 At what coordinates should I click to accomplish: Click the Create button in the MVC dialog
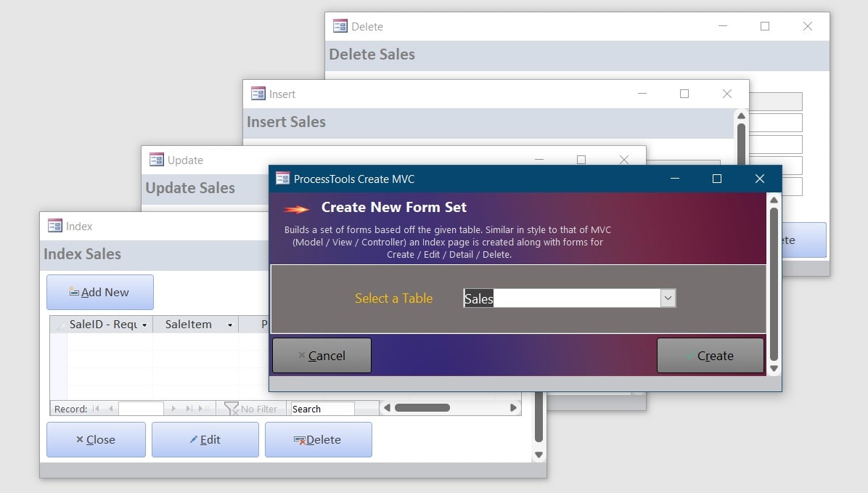(710, 356)
